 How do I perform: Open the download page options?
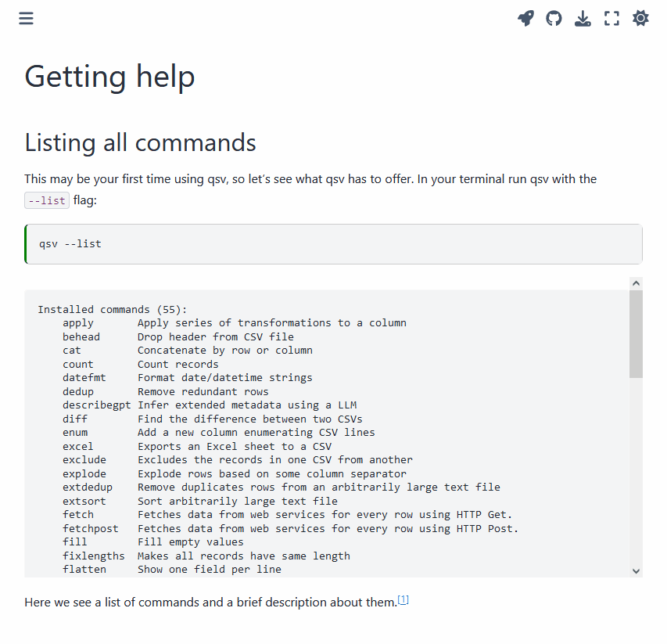[583, 18]
